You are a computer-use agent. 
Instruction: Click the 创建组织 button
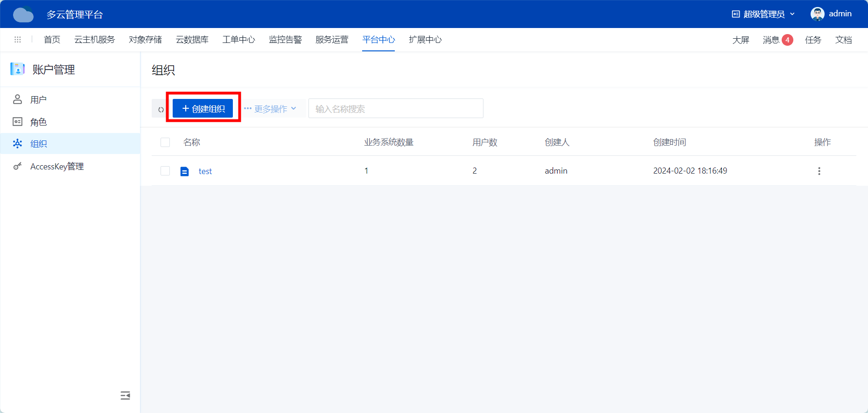click(203, 109)
